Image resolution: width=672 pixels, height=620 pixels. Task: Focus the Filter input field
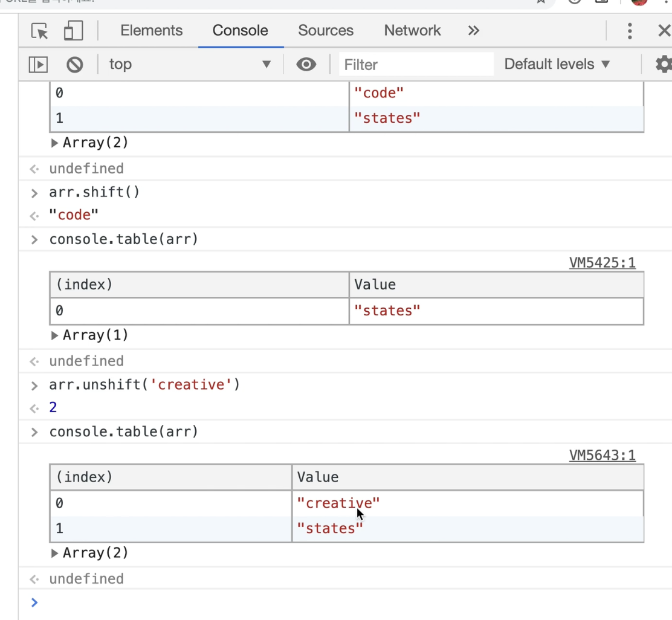[416, 65]
